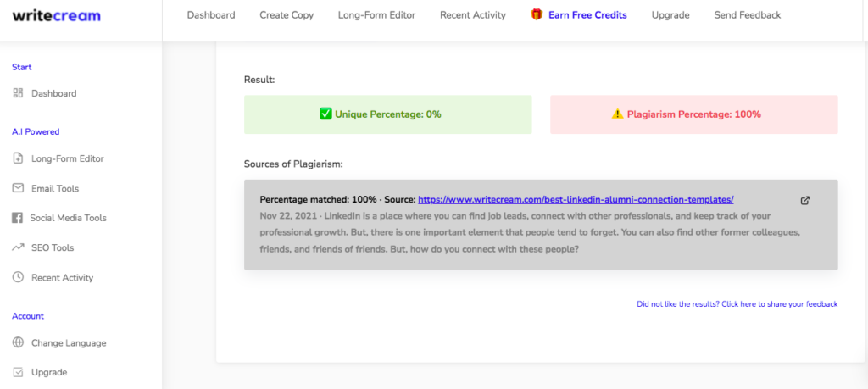Viewport: 868px width, 389px height.
Task: Open Send Feedback from top menu
Action: 748,15
